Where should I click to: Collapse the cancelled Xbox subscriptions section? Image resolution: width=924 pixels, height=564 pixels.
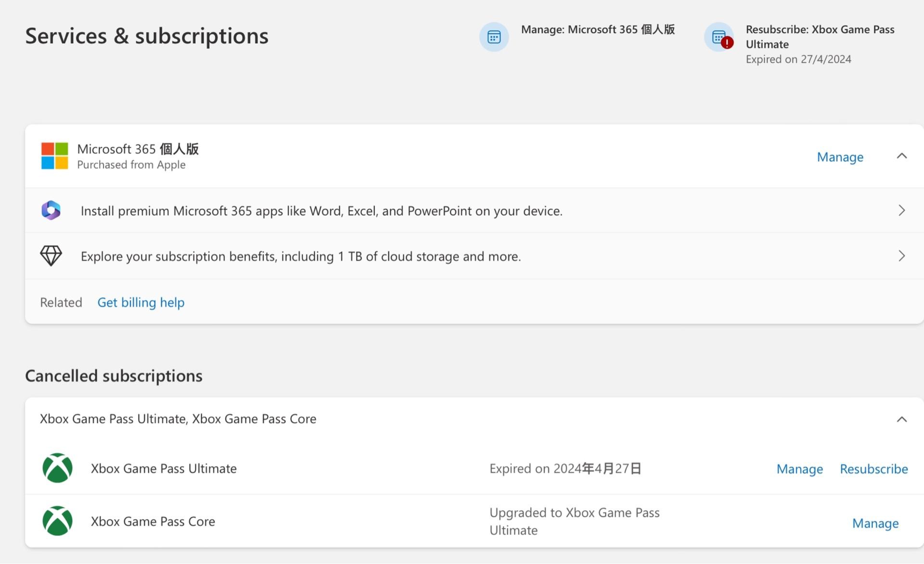tap(902, 418)
